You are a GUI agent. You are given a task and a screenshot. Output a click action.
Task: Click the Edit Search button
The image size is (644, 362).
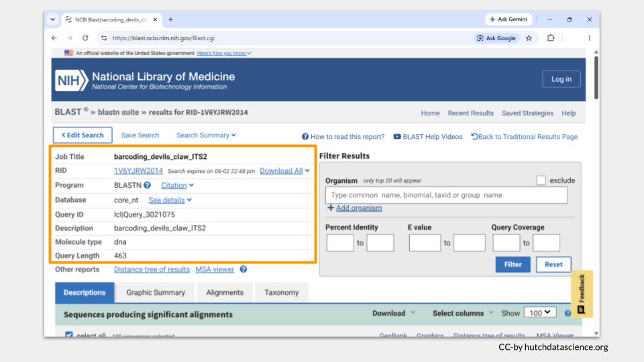pos(83,135)
